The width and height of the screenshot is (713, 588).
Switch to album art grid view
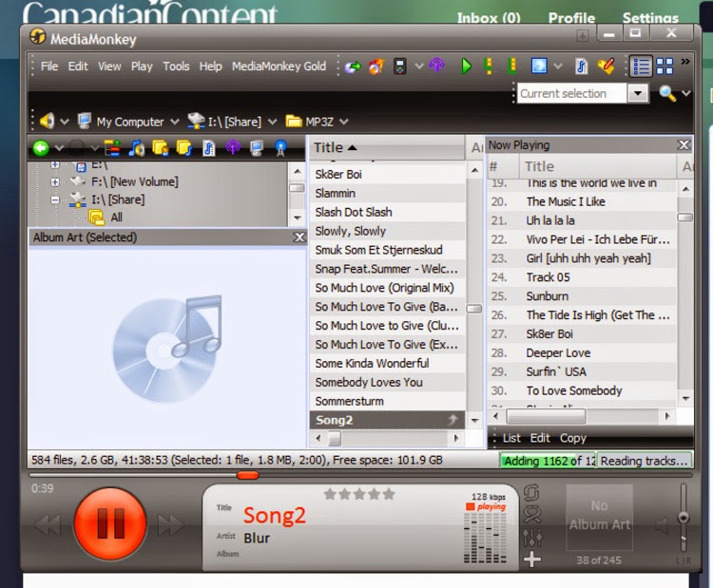pos(665,66)
